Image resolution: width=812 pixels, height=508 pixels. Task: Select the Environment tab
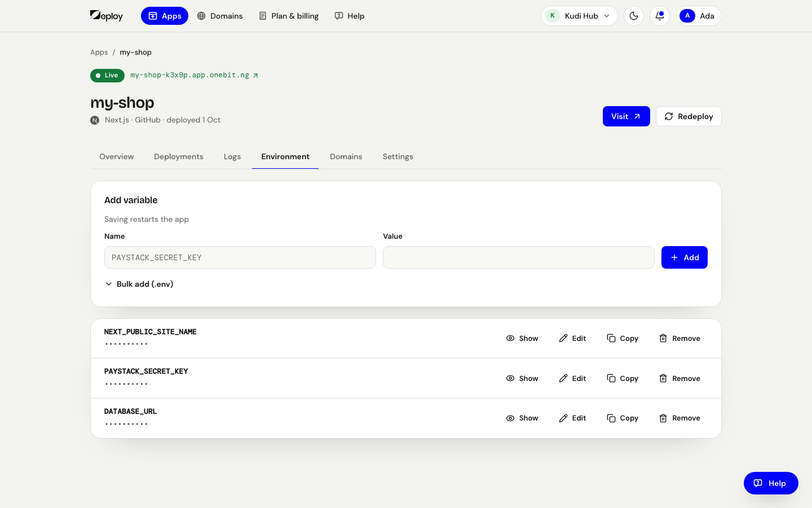[285, 156]
